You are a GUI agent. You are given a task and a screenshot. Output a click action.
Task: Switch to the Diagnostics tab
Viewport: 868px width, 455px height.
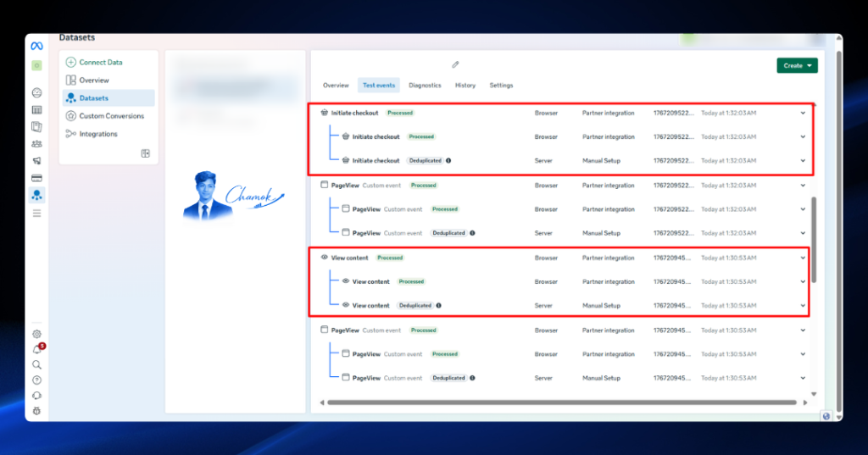(425, 86)
